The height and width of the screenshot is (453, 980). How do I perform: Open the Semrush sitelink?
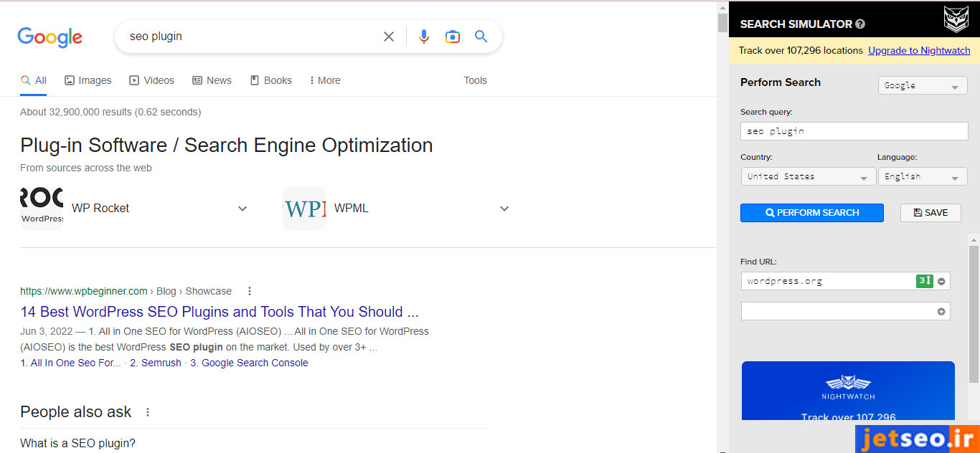tap(156, 363)
